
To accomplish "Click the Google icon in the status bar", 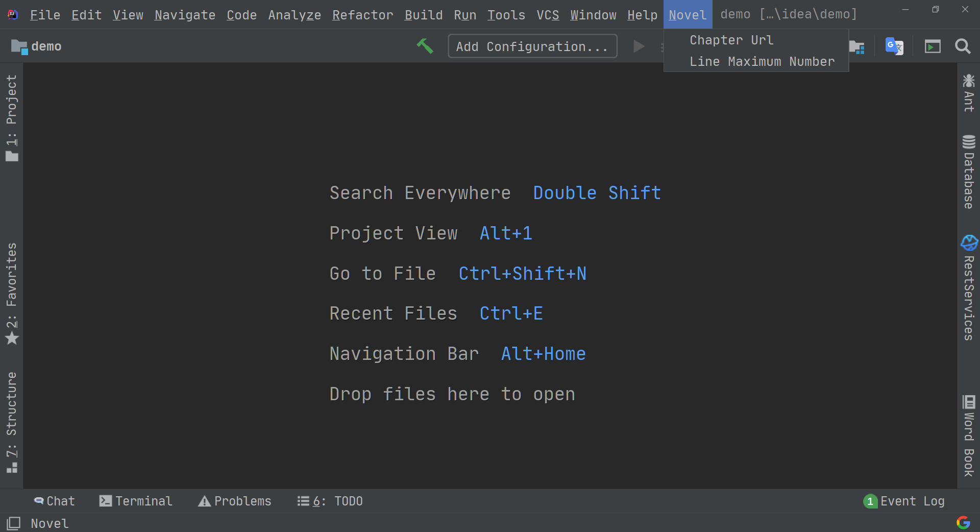I will pyautogui.click(x=963, y=522).
